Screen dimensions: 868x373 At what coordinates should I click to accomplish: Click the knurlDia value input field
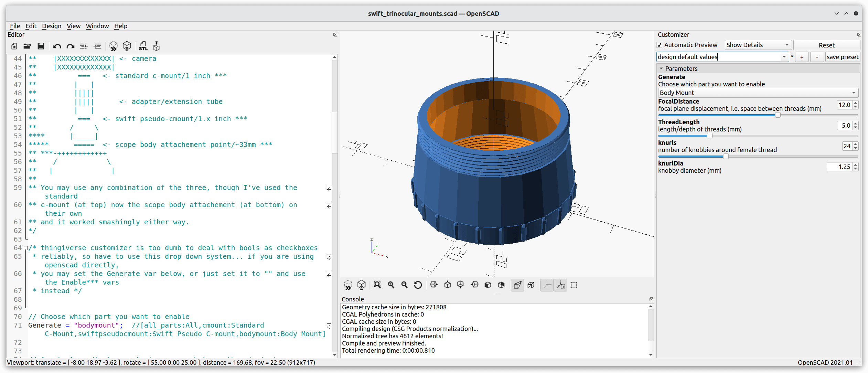pyautogui.click(x=839, y=167)
